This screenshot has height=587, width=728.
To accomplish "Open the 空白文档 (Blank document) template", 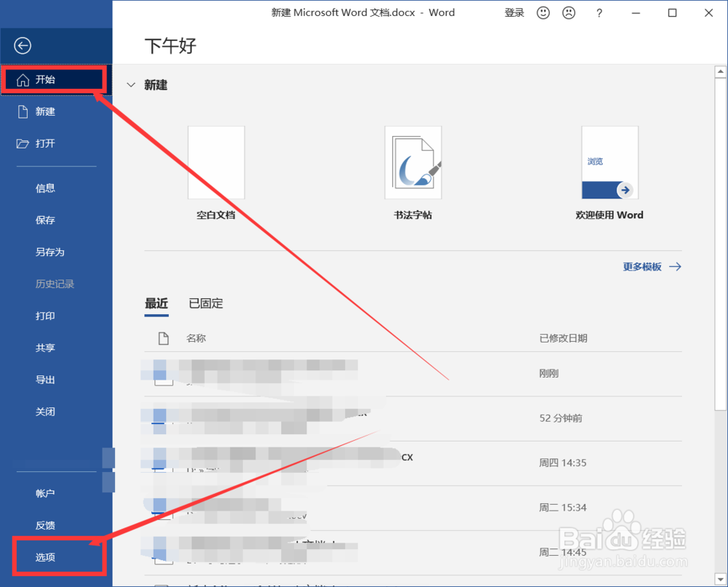I will (216, 161).
